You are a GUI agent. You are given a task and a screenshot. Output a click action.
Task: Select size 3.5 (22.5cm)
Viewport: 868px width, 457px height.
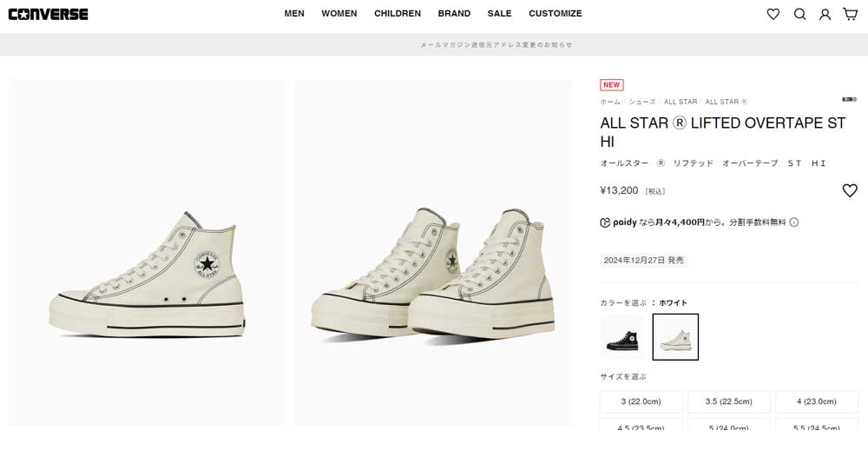tap(728, 401)
